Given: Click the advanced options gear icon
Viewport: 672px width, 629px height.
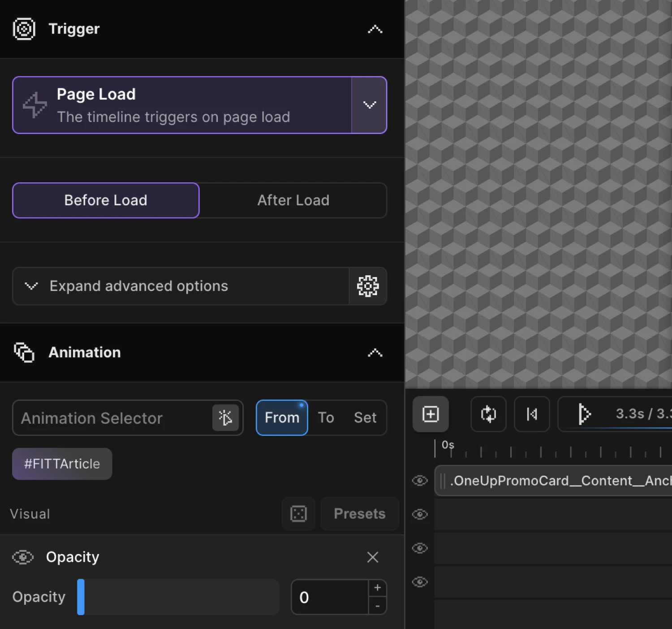Looking at the screenshot, I should [367, 286].
